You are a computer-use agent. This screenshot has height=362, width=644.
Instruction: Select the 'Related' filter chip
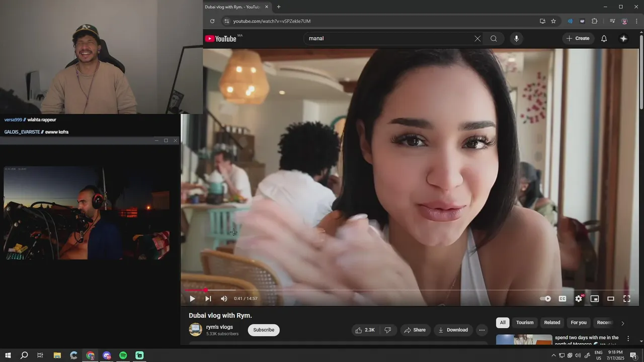point(552,323)
